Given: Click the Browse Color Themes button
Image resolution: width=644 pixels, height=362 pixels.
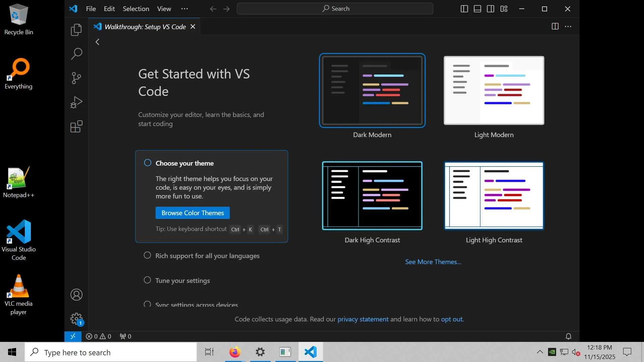Looking at the screenshot, I should click(193, 213).
